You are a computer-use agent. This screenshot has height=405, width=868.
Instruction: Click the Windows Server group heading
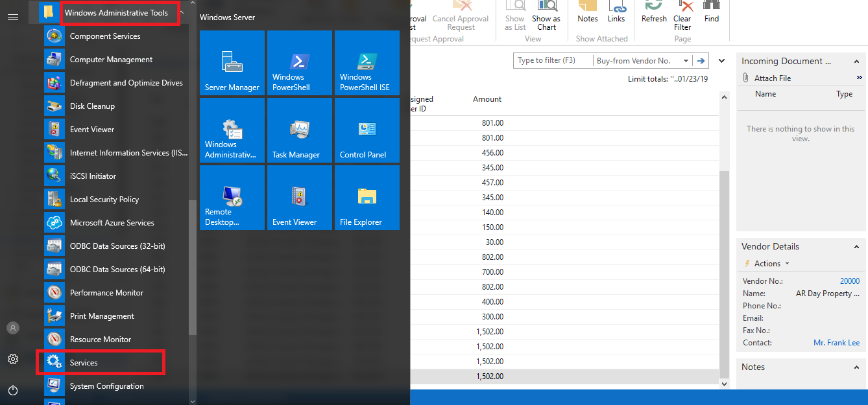pyautogui.click(x=227, y=17)
